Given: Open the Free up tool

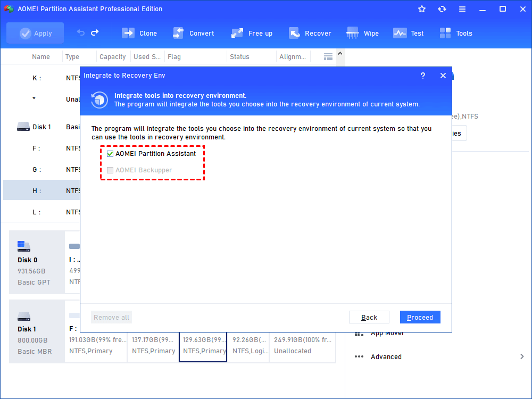Looking at the screenshot, I should click(252, 33).
